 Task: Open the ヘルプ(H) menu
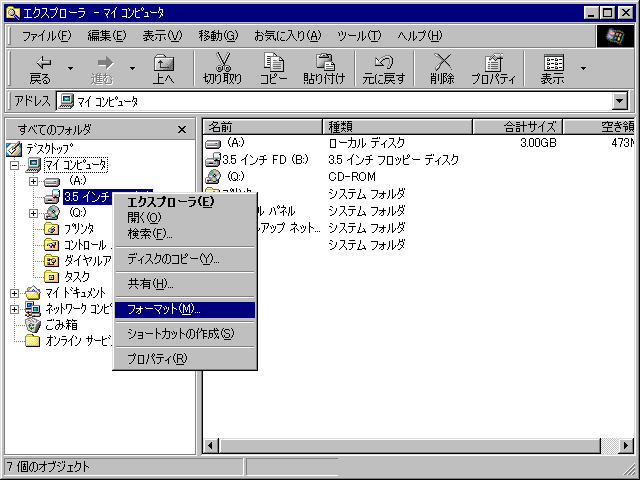[x=420, y=36]
